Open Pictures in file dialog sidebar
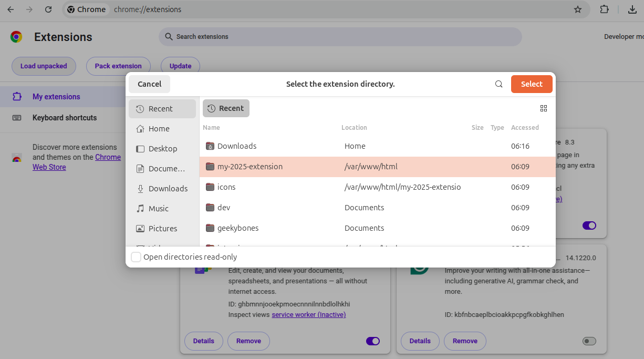Viewport: 644px width, 359px height. [162, 229]
